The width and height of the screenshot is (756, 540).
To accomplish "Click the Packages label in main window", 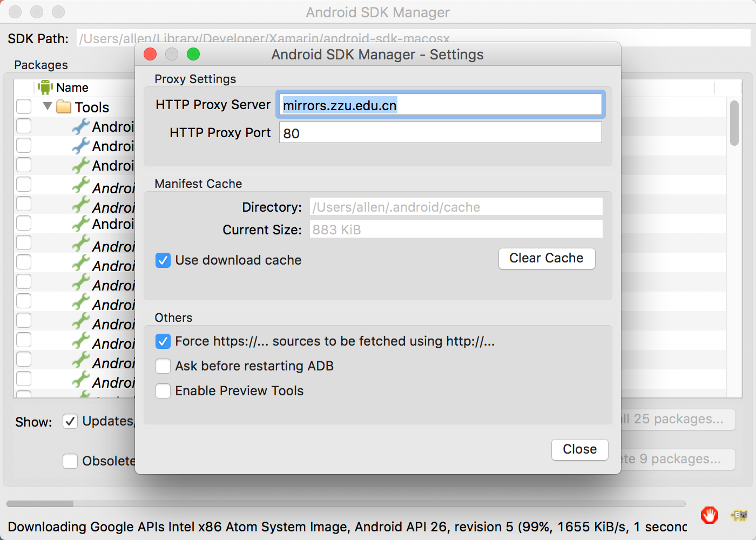I will point(41,65).
